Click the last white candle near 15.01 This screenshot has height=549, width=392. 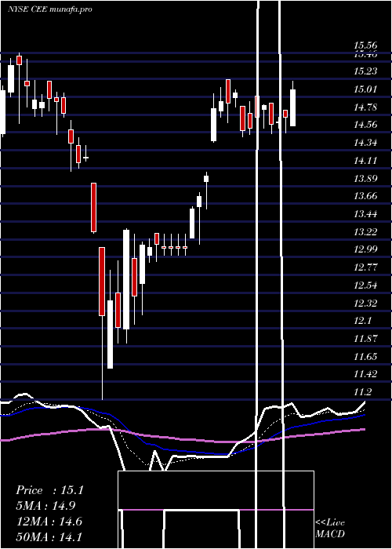pyautogui.click(x=292, y=107)
